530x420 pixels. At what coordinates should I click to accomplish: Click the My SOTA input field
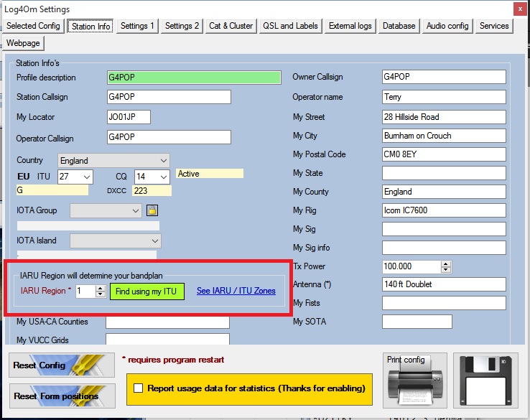(417, 322)
